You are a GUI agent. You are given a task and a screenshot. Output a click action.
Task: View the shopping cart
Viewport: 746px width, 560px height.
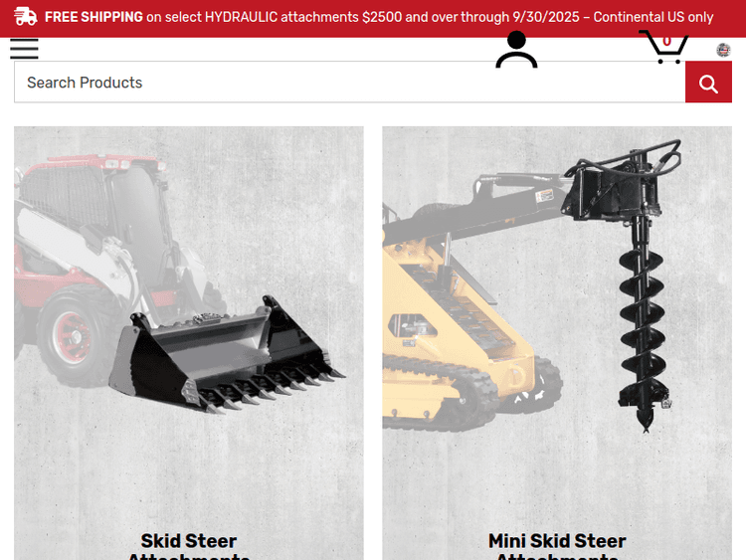click(x=664, y=47)
